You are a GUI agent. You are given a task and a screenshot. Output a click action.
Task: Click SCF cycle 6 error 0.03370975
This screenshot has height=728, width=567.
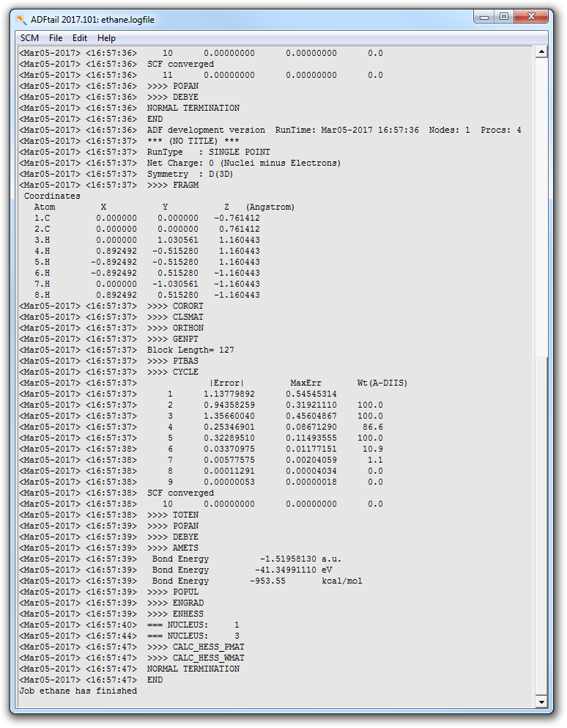229,449
